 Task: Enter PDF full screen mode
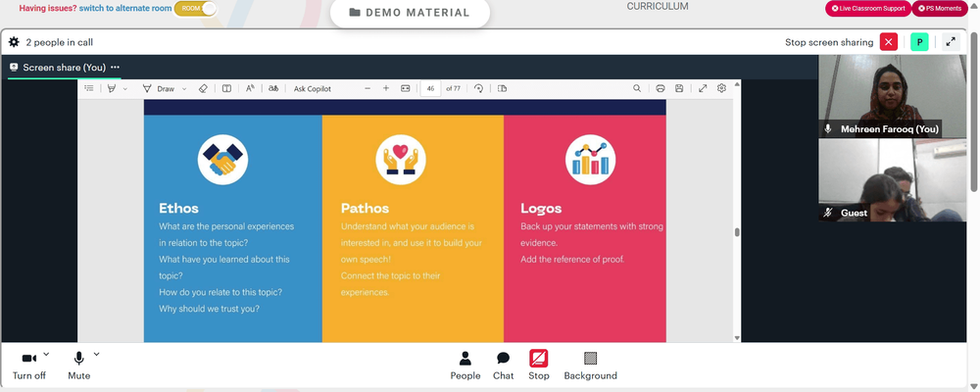pos(703,89)
